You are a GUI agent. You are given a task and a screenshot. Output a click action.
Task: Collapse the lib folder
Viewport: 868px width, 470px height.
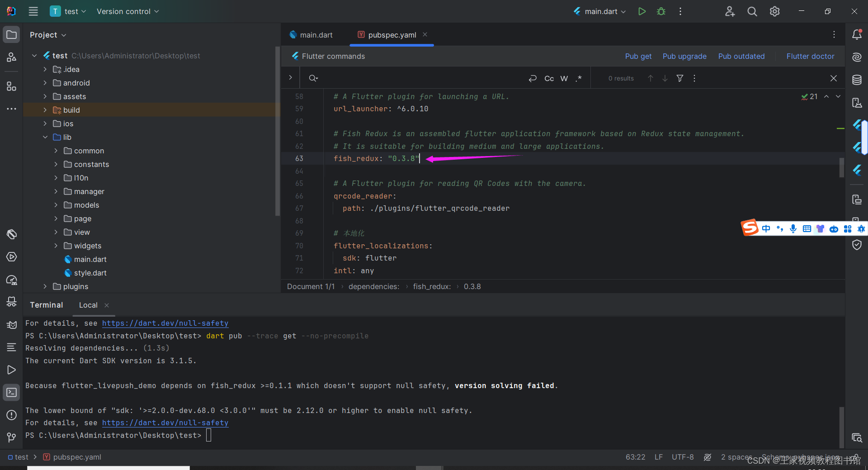pyautogui.click(x=45, y=137)
